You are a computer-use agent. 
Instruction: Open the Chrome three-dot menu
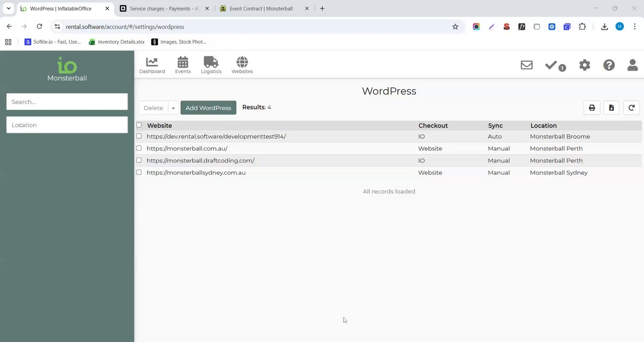[634, 27]
